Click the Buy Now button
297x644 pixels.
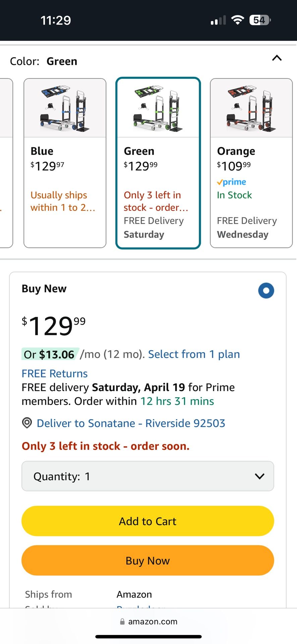click(148, 560)
